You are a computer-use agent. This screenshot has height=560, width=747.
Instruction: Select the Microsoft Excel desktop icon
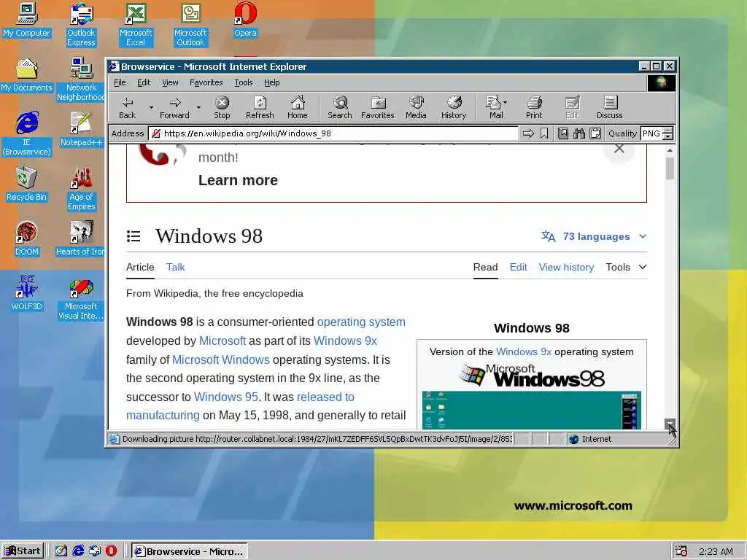point(136,24)
